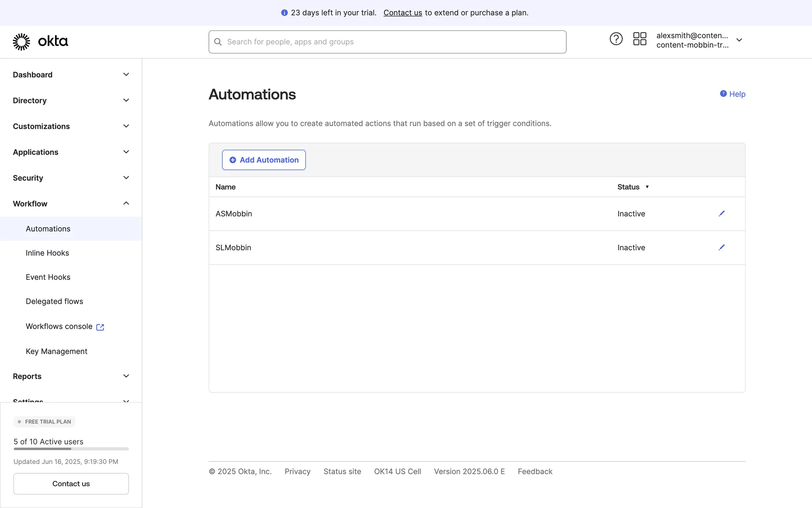Open the account dropdown chevron
812x508 pixels.
click(x=739, y=40)
